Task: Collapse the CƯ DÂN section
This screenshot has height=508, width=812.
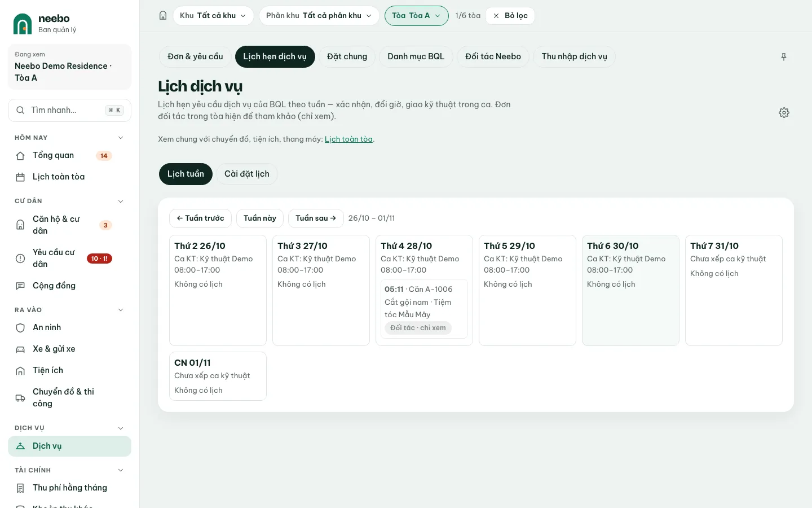Action: (120, 202)
